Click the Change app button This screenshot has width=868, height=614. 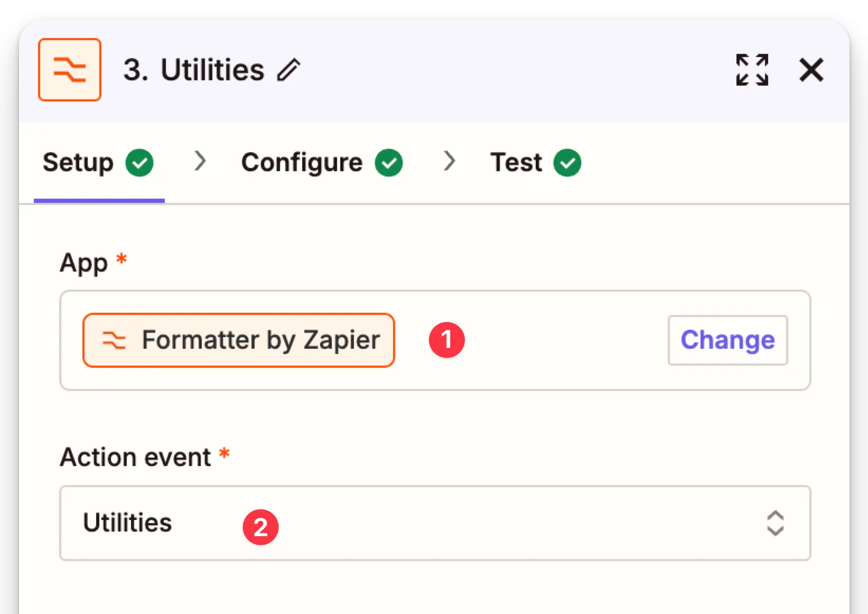[x=727, y=340]
